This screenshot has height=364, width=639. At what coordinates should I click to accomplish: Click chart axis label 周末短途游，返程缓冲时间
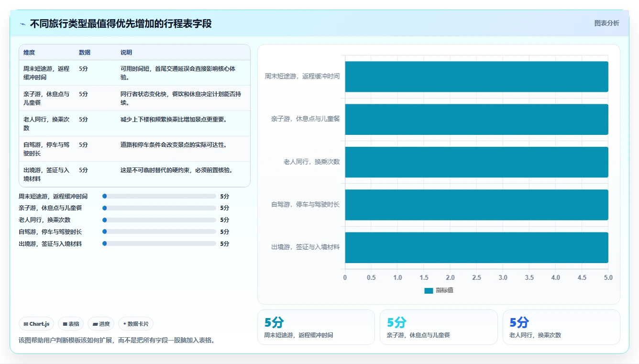pos(302,76)
